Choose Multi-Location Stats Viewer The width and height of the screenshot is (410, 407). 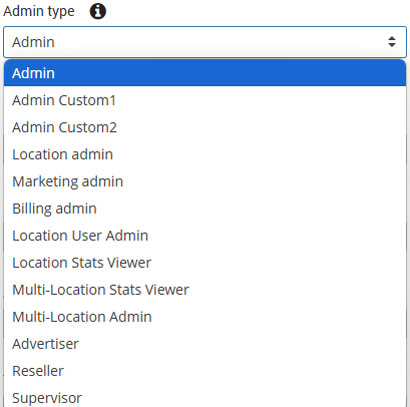click(x=205, y=289)
